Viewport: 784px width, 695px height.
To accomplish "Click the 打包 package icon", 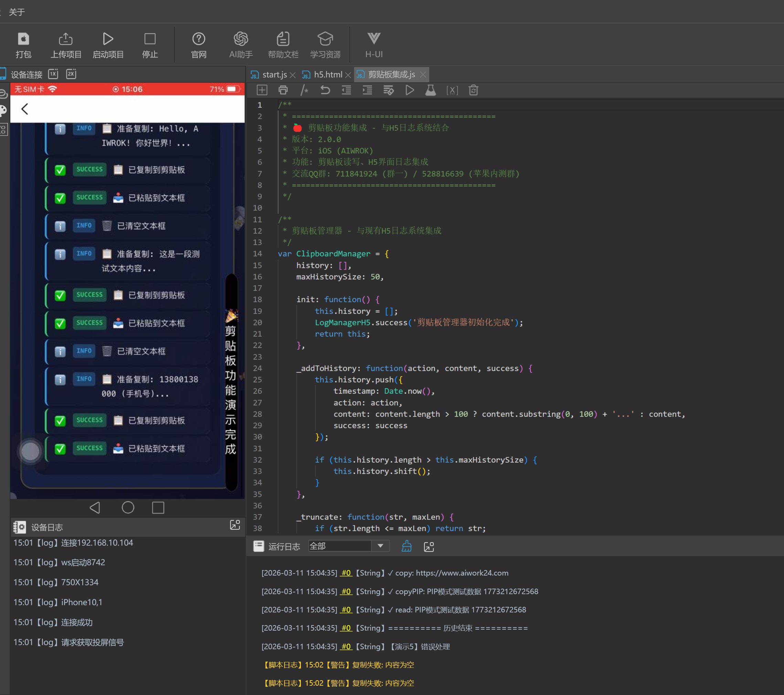I will pyautogui.click(x=23, y=39).
